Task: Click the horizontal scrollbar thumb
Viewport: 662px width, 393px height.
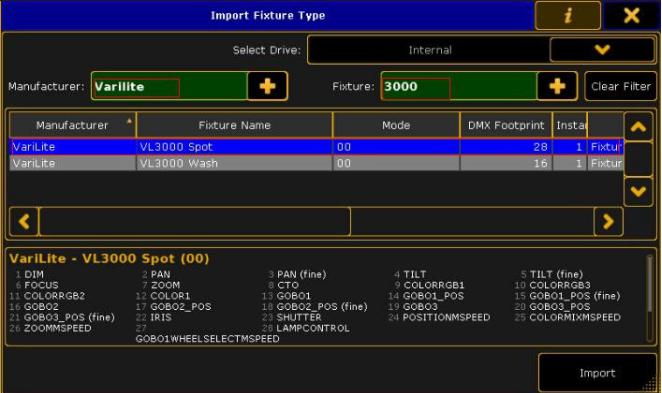Action: click(x=194, y=221)
